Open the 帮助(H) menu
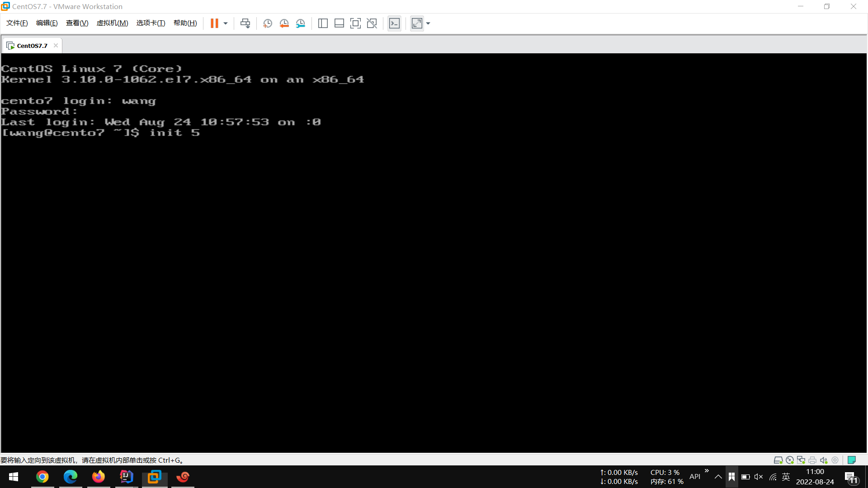The height and width of the screenshot is (488, 868). point(185,23)
